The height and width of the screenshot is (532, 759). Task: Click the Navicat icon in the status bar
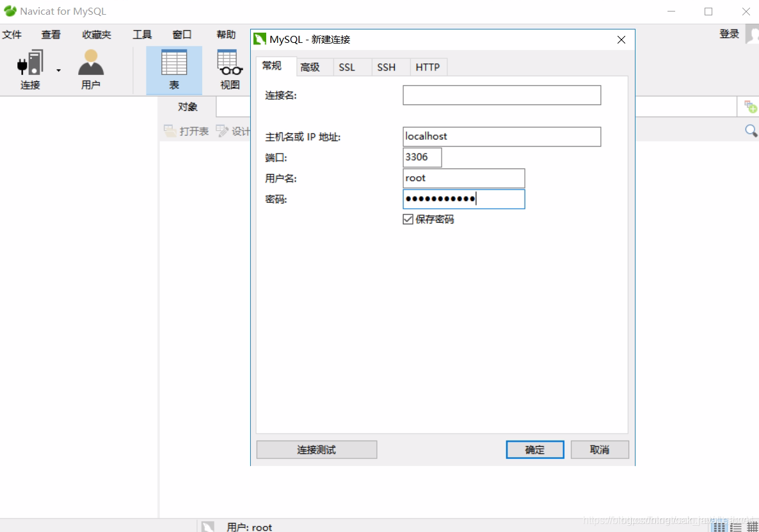coord(207,527)
